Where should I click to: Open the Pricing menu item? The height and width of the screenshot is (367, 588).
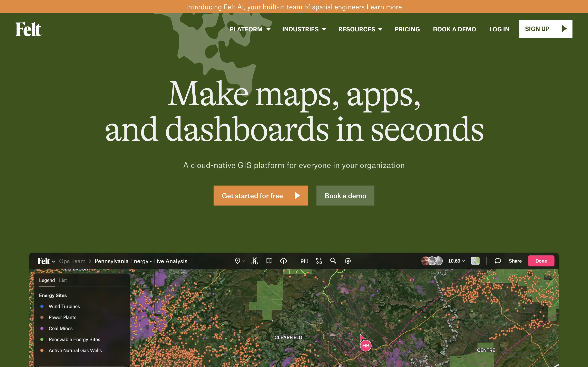[407, 29]
